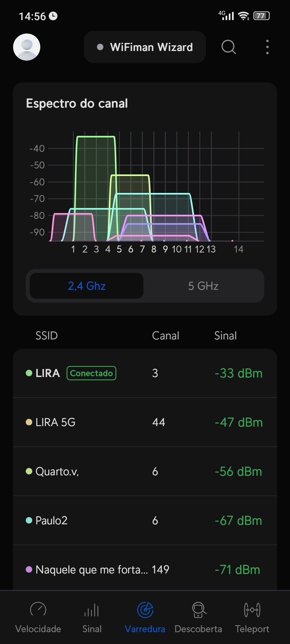Tap the Paulo2 network row

[x=145, y=521]
